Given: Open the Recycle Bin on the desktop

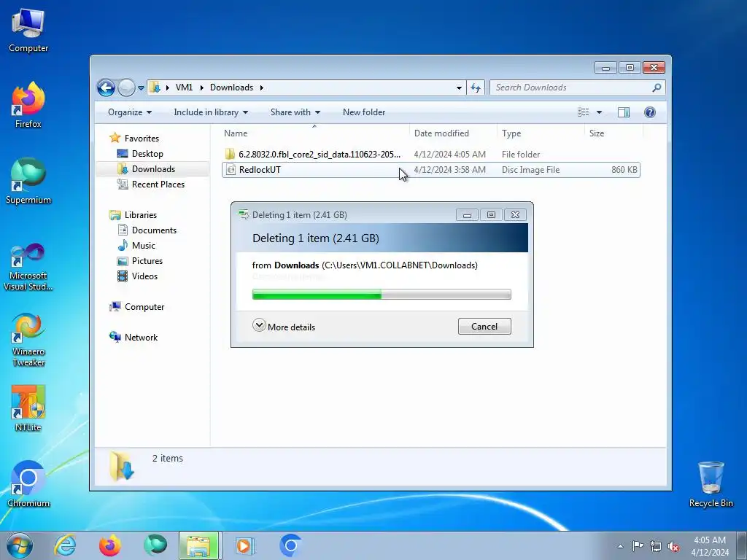Looking at the screenshot, I should pyautogui.click(x=711, y=484).
